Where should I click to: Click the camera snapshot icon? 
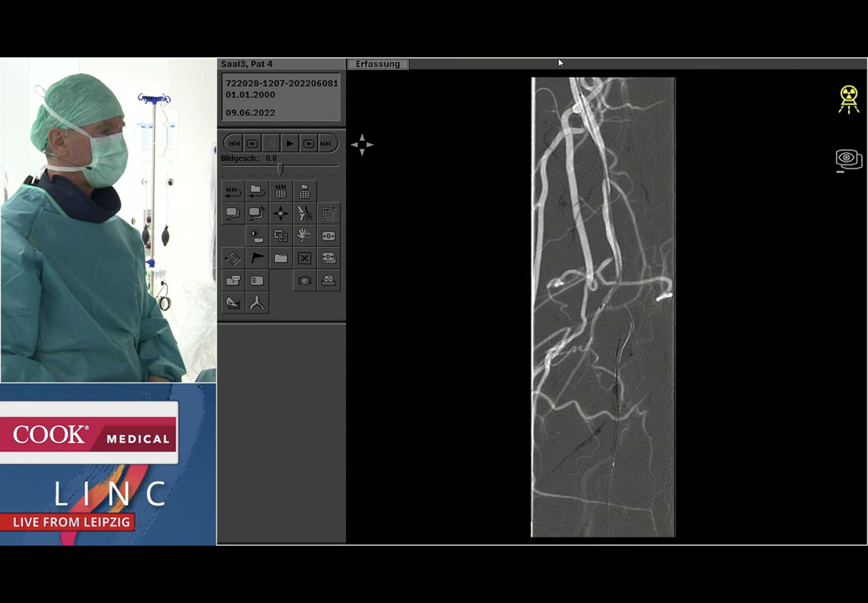(305, 281)
